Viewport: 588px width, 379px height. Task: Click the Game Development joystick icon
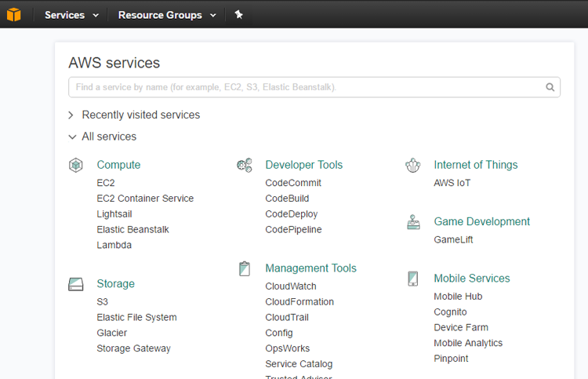point(413,222)
